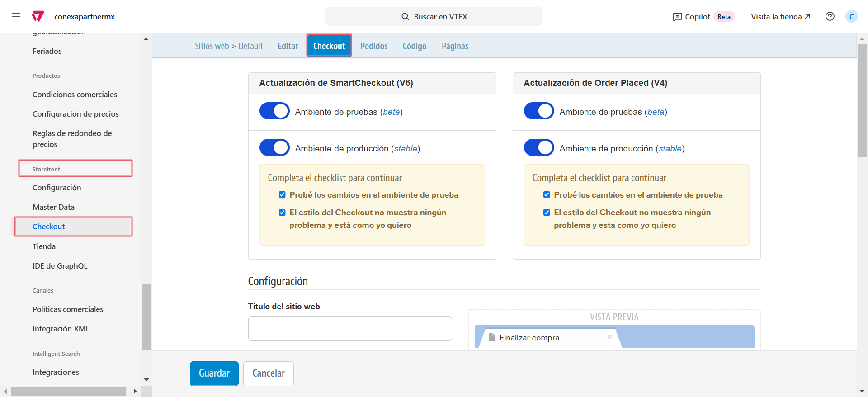
Task: Click the VTEX logo icon
Action: [38, 17]
